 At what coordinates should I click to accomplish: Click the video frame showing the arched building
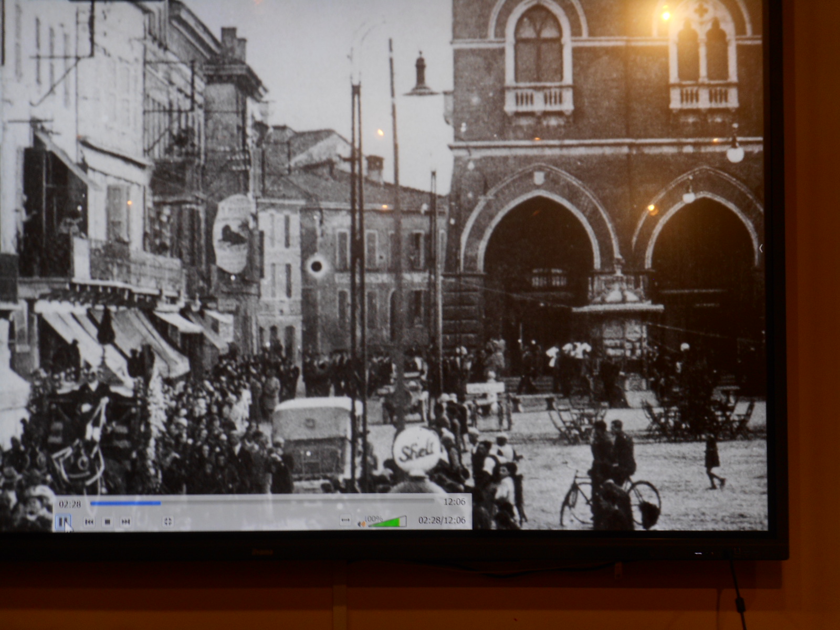[604, 210]
